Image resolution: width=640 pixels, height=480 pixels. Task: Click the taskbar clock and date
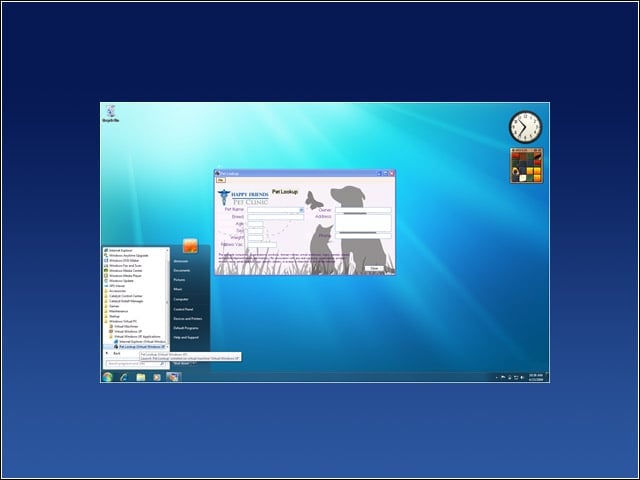[x=536, y=377]
